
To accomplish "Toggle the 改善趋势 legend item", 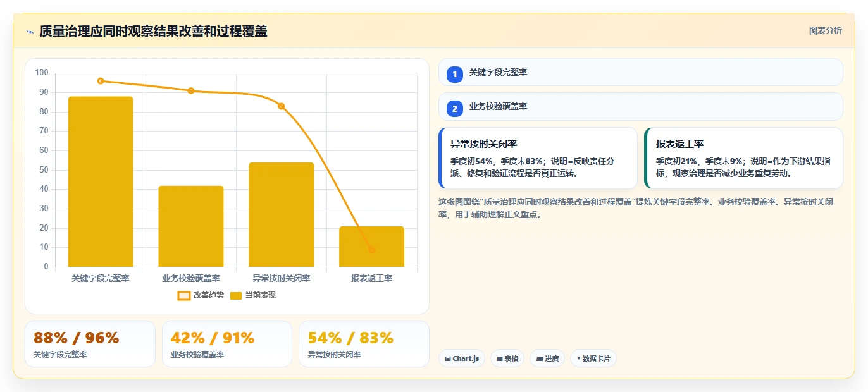I will 201,295.
